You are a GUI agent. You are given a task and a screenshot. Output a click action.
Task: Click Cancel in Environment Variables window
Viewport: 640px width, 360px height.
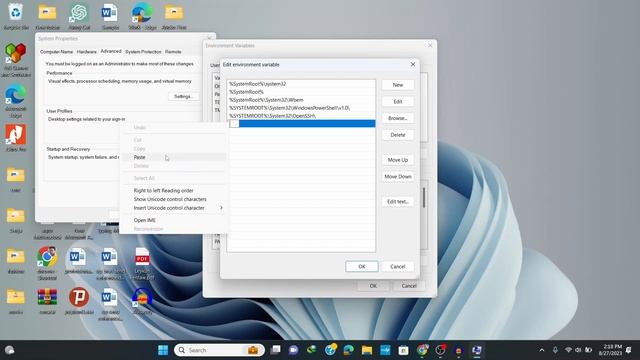pos(409,286)
